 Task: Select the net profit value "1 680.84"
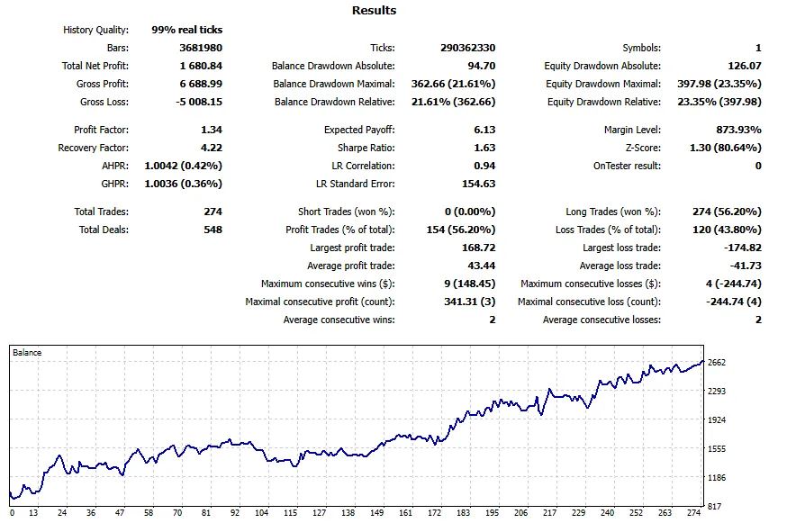click(201, 66)
